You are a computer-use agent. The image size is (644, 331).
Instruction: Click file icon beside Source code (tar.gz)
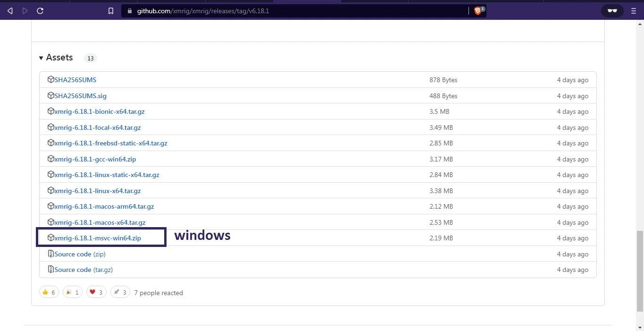click(51, 269)
